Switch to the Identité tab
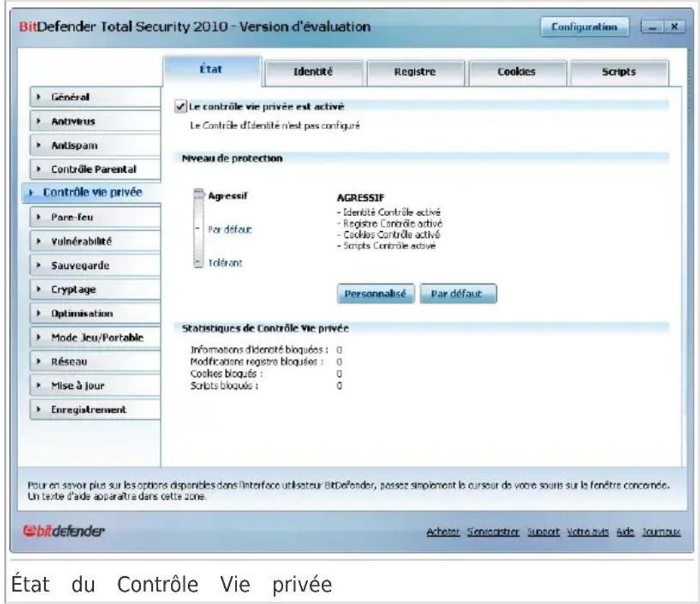Screen dimensions: 700x604 313,72
